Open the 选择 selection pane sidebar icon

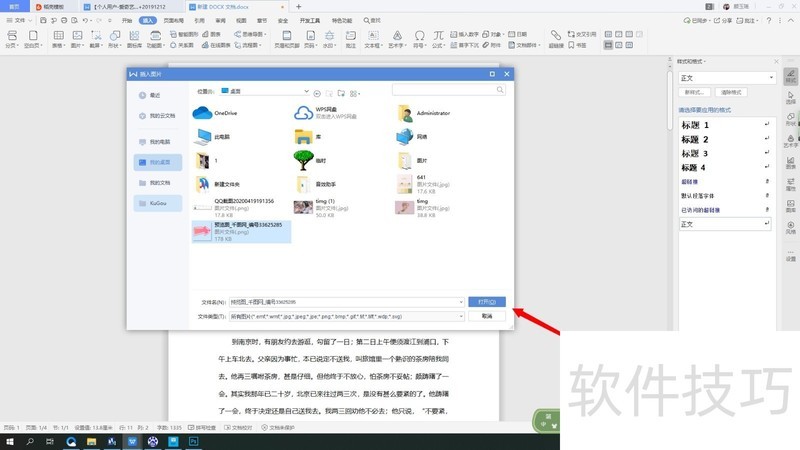point(790,97)
